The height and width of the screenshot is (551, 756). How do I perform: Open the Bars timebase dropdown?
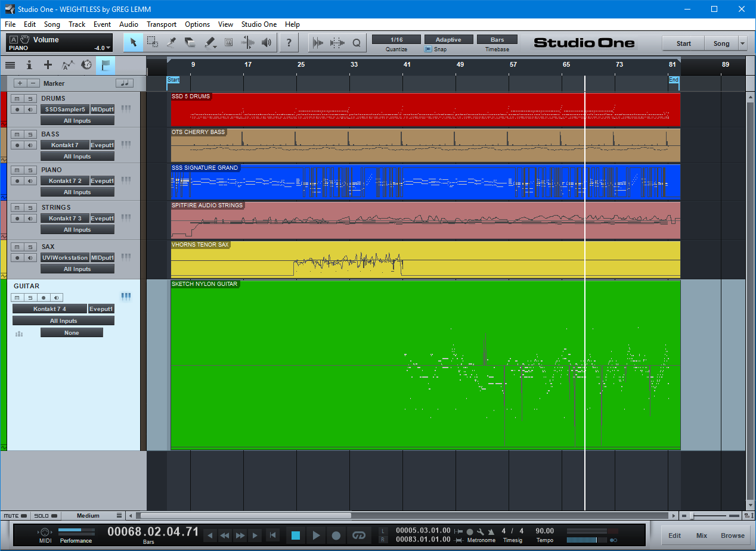coord(497,39)
